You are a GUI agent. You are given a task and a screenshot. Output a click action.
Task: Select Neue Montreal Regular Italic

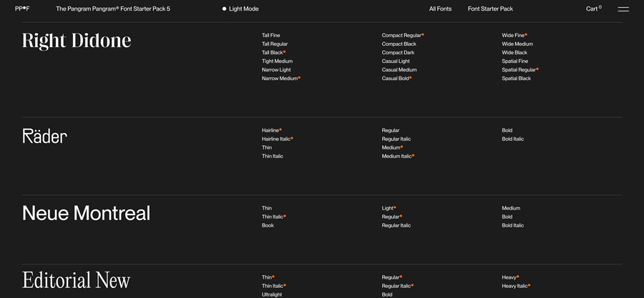[x=396, y=225]
